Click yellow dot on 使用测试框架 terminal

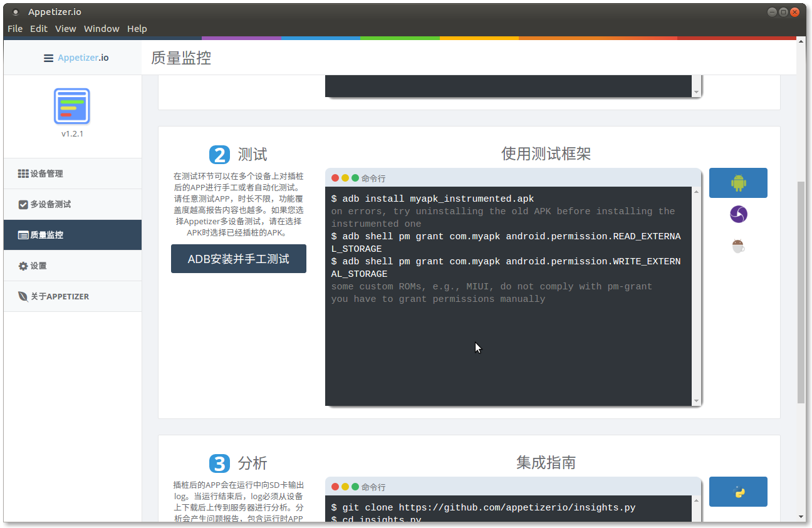(x=345, y=178)
